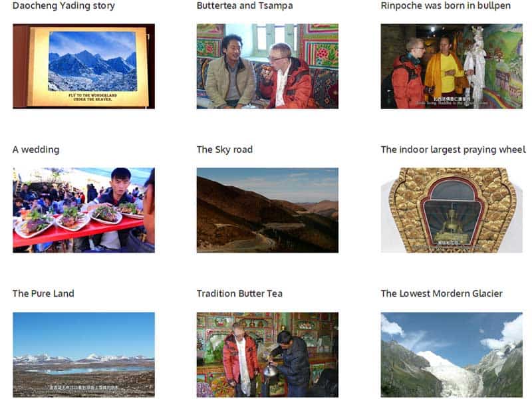This screenshot has height=399, width=532.
Task: Click The Lowest Mordern Glacier title
Action: pos(442,293)
